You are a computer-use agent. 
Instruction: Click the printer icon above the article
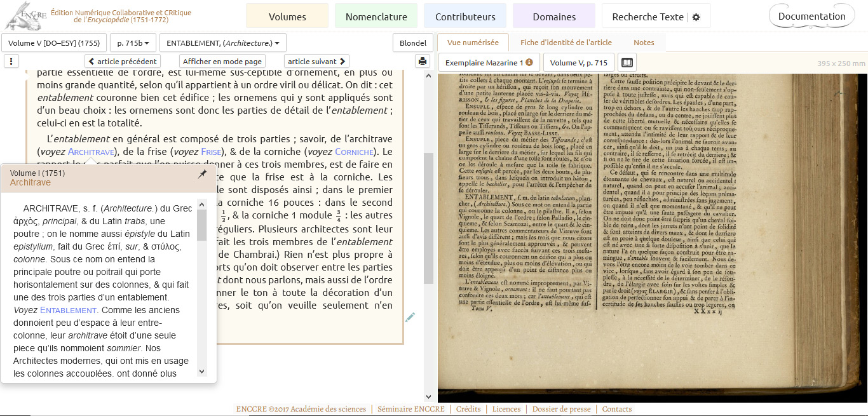[422, 62]
